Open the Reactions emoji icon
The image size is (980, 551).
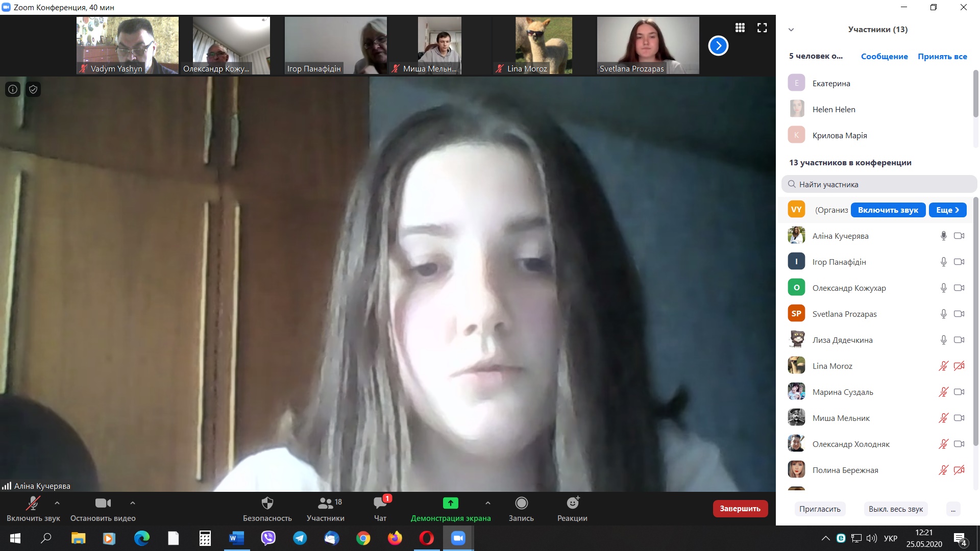(573, 504)
